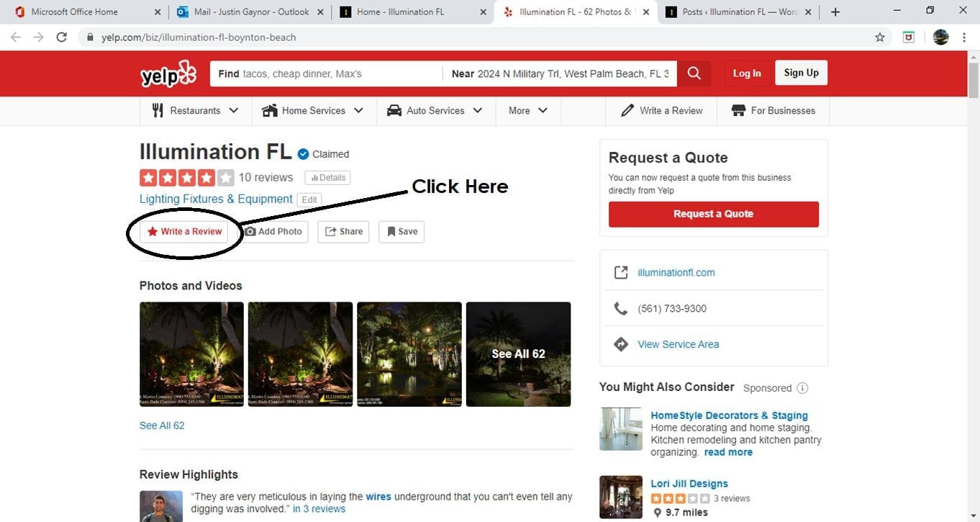
Task: Click the Sign Up button
Action: click(802, 73)
